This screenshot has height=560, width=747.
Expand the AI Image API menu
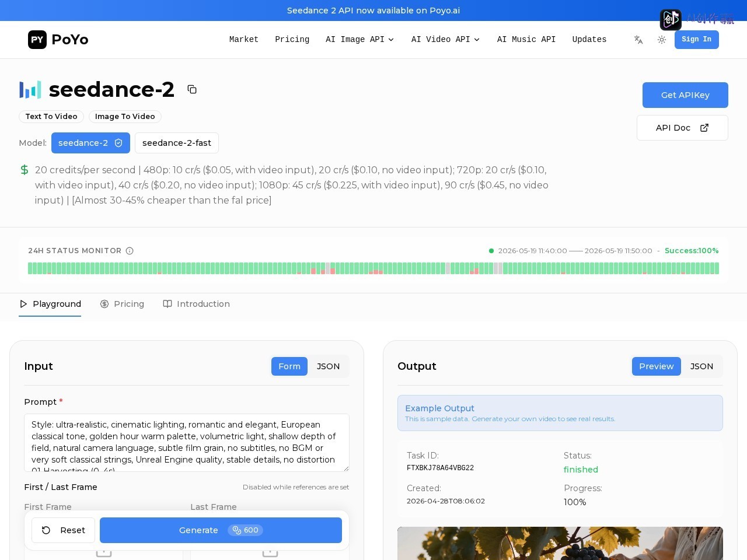(360, 40)
